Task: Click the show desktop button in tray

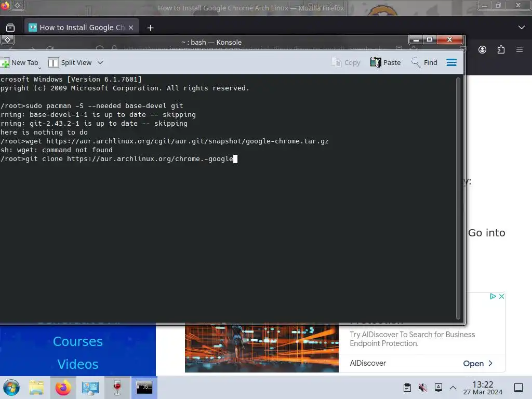Action: [518, 388]
